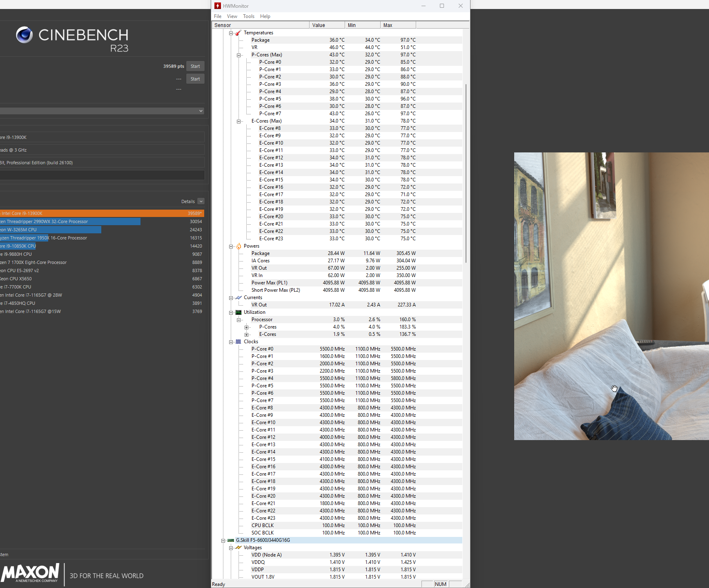Viewport: 709px width, 588px height.
Task: Click the MAXON logo in Cinebench
Action: tap(30, 573)
